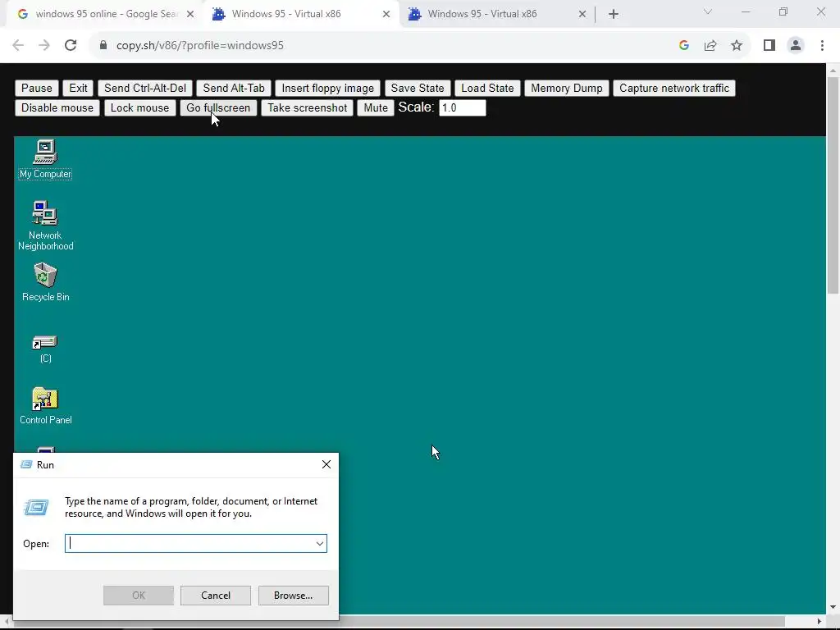840x630 pixels.
Task: Click the Load State button
Action: [487, 89]
